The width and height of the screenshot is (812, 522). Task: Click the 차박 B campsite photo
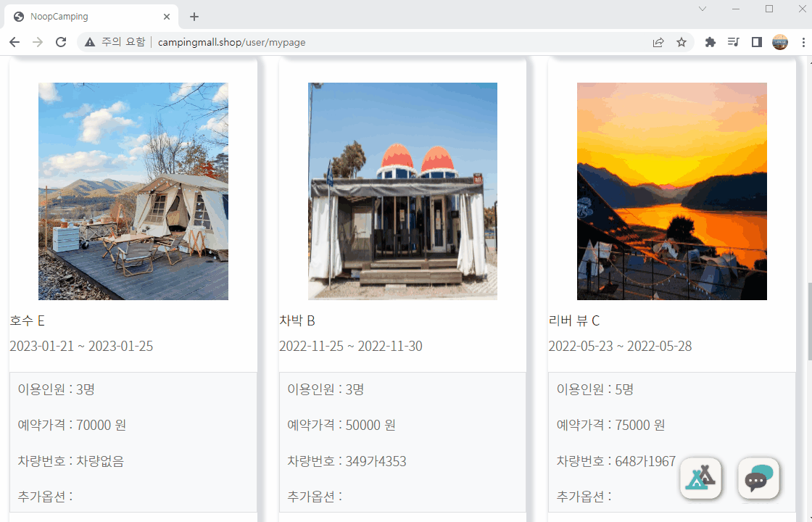pyautogui.click(x=402, y=191)
